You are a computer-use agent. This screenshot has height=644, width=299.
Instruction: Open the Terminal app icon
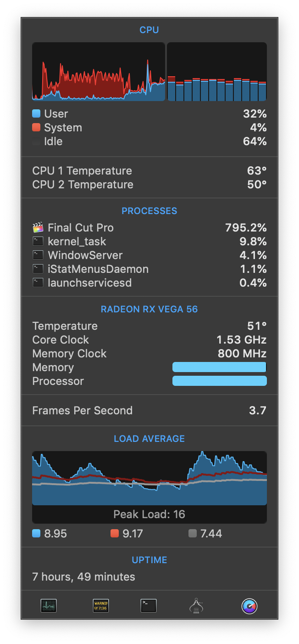point(149,606)
